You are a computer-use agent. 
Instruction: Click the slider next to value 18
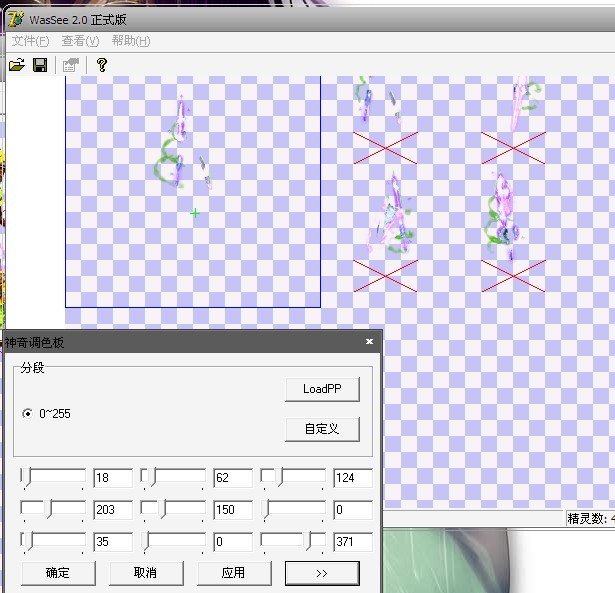point(53,478)
